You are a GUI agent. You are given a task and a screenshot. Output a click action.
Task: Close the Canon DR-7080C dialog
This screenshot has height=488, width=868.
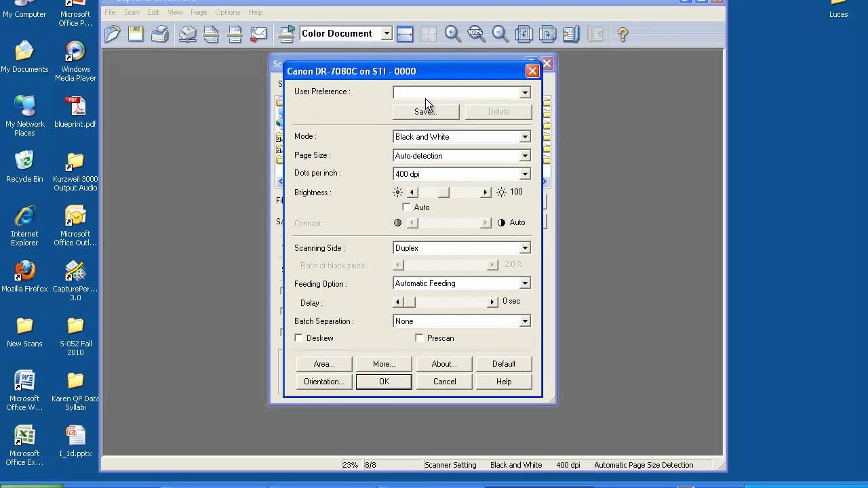click(x=532, y=70)
